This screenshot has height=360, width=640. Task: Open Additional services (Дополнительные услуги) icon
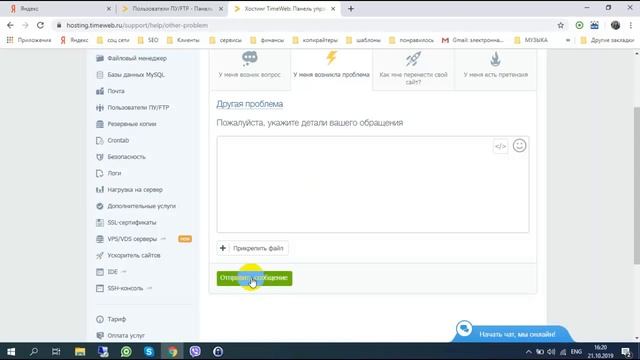click(100, 206)
